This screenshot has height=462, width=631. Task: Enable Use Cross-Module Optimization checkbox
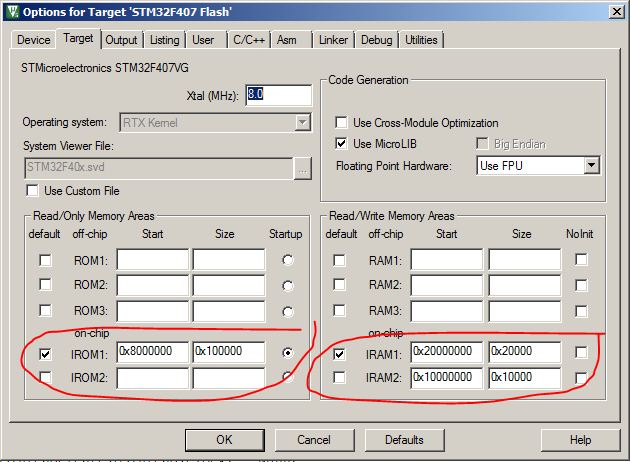click(x=342, y=123)
